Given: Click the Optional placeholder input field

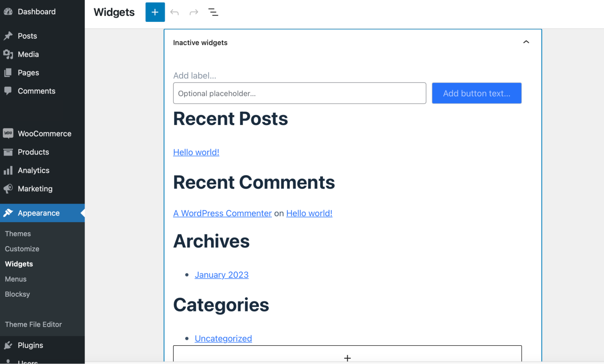Looking at the screenshot, I should (299, 93).
